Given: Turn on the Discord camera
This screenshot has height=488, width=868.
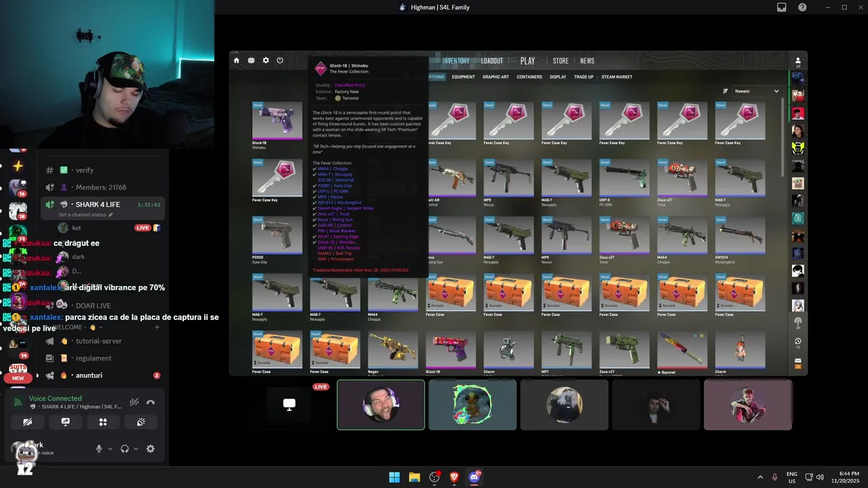Looking at the screenshot, I should click(27, 422).
